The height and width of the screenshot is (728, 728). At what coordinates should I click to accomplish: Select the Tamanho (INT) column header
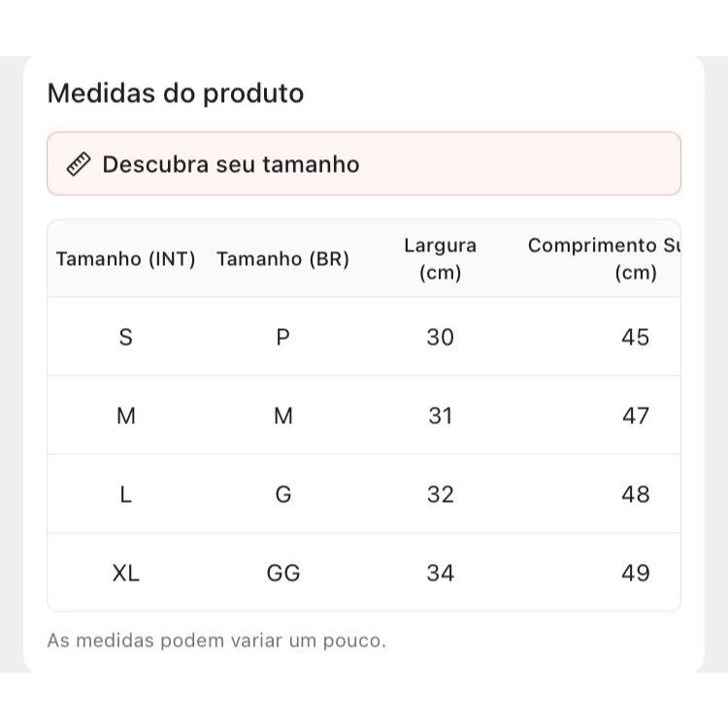pyautogui.click(x=125, y=259)
